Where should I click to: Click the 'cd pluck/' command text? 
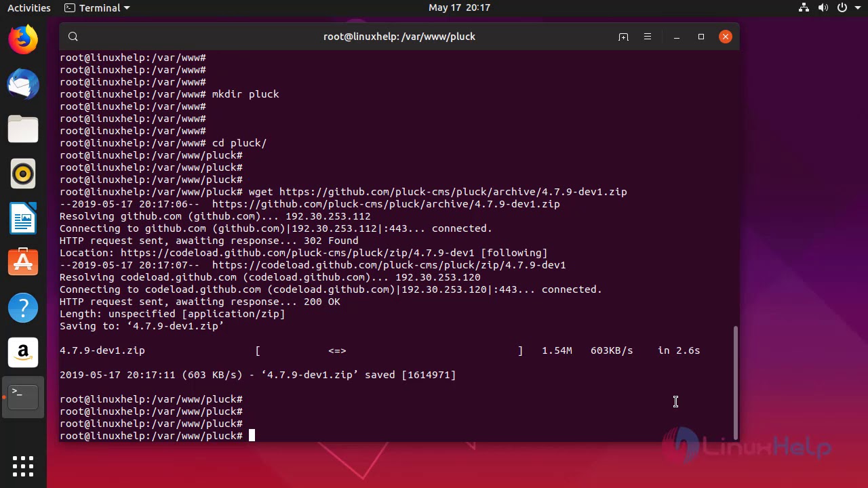tap(239, 143)
